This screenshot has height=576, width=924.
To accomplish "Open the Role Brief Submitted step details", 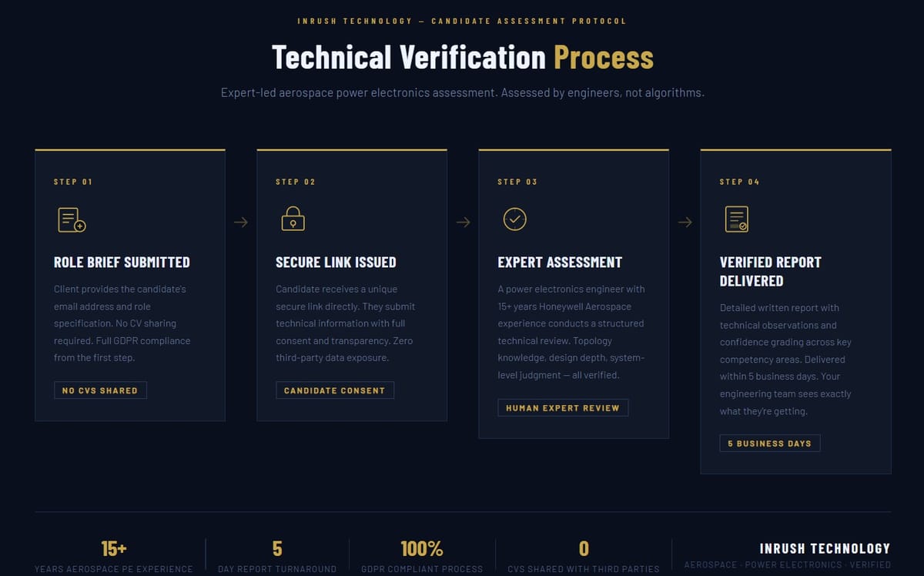I will [129, 285].
